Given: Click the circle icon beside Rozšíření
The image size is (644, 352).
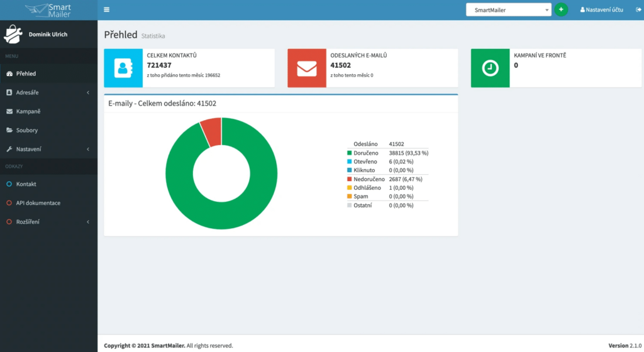Looking at the screenshot, I should tap(9, 222).
